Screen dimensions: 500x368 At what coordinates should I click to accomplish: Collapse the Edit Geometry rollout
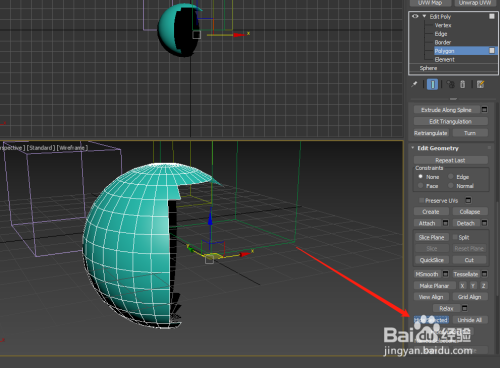tap(413, 148)
